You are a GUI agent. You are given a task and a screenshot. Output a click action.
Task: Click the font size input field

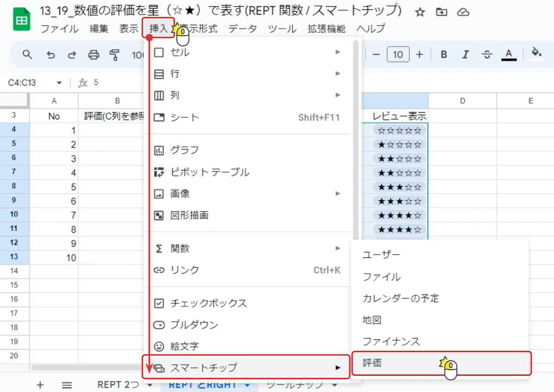tap(398, 54)
